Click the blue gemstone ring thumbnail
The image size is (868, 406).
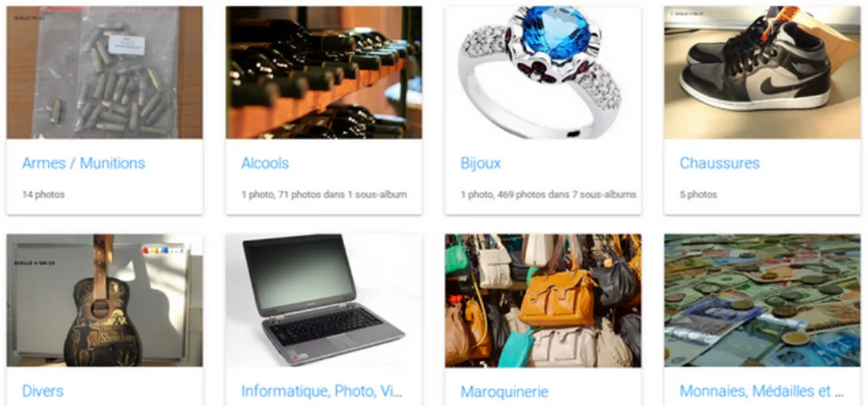(543, 73)
